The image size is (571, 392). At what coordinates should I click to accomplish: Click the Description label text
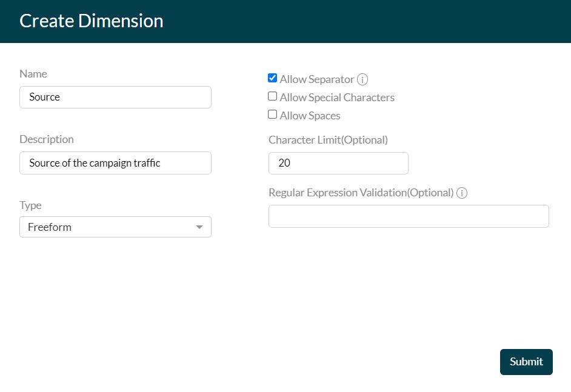(47, 139)
